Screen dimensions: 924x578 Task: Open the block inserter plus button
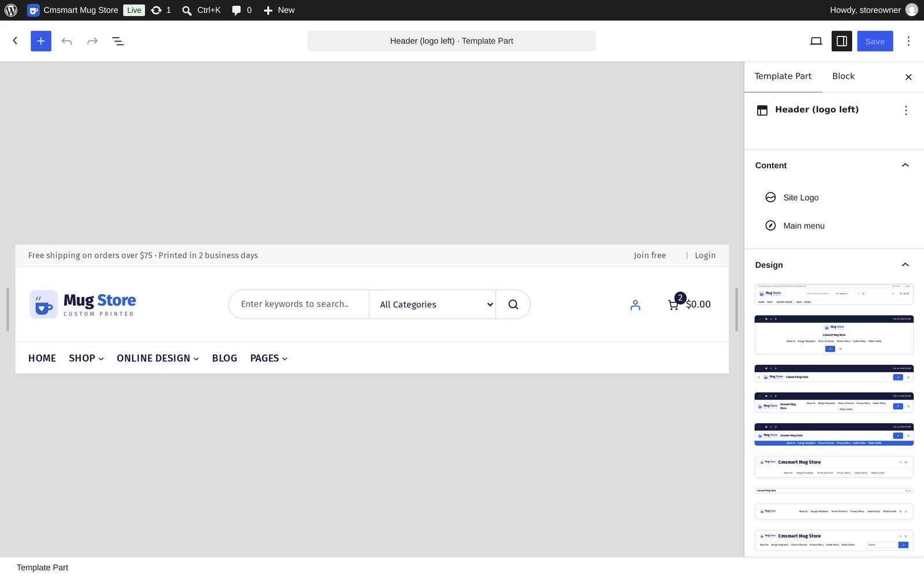[x=41, y=41]
